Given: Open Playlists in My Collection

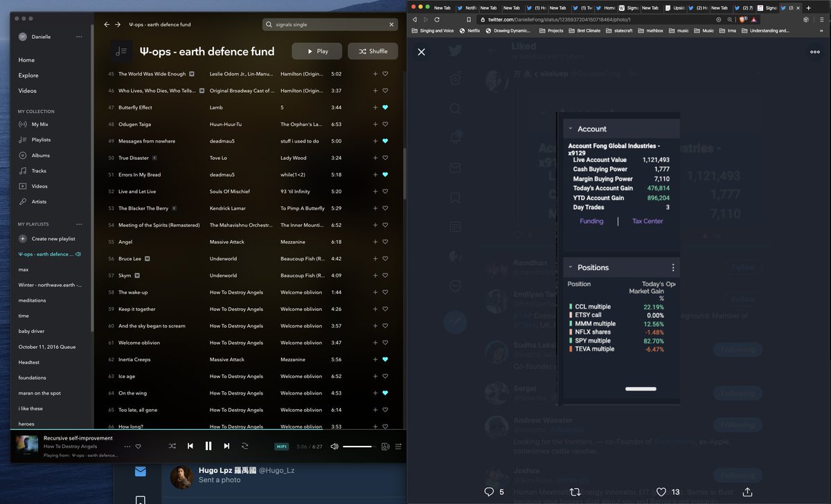Looking at the screenshot, I should (x=35, y=140).
